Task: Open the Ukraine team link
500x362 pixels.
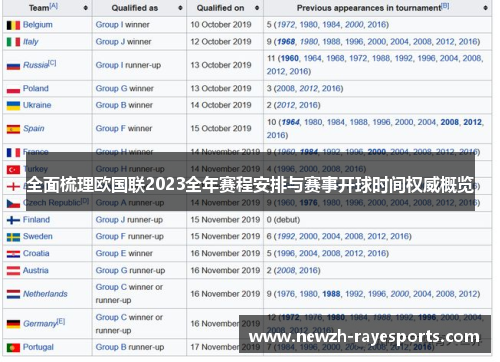Action: pyautogui.click(x=37, y=105)
